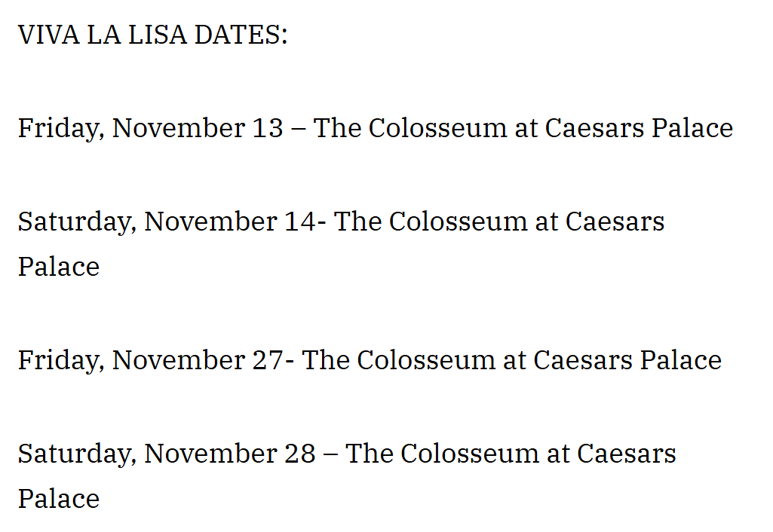Click Colosseum in the November 14 line

click(459, 222)
